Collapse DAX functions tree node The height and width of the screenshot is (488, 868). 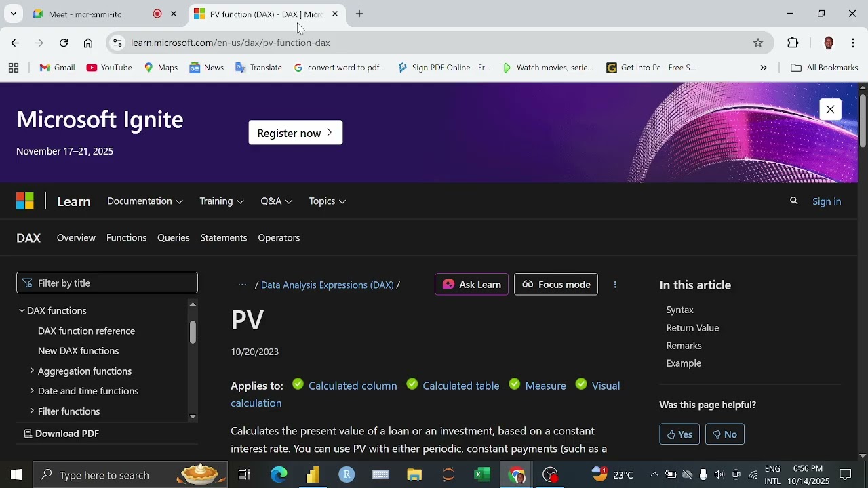pyautogui.click(x=22, y=310)
